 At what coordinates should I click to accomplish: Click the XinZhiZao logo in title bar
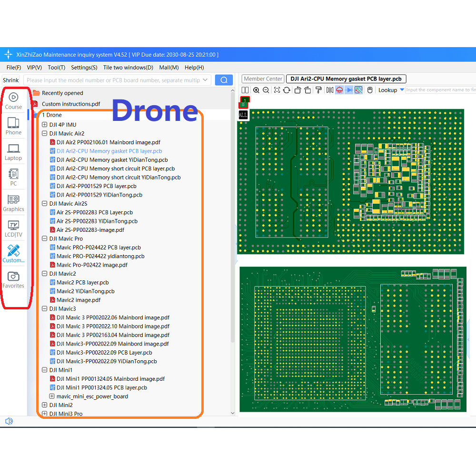coord(8,54)
